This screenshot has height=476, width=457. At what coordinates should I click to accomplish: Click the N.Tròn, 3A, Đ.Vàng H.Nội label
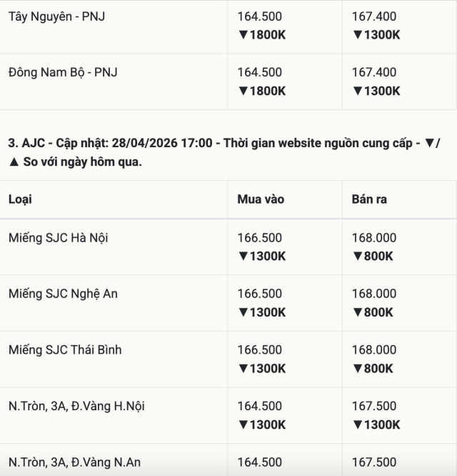[x=77, y=406]
